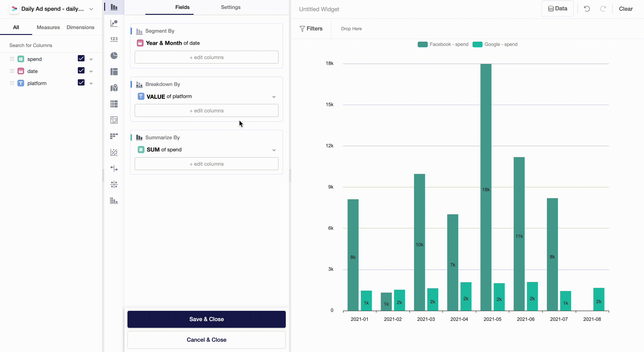Viewport: 644px width, 352px height.
Task: Switch to the Settings tab
Action: [231, 7]
